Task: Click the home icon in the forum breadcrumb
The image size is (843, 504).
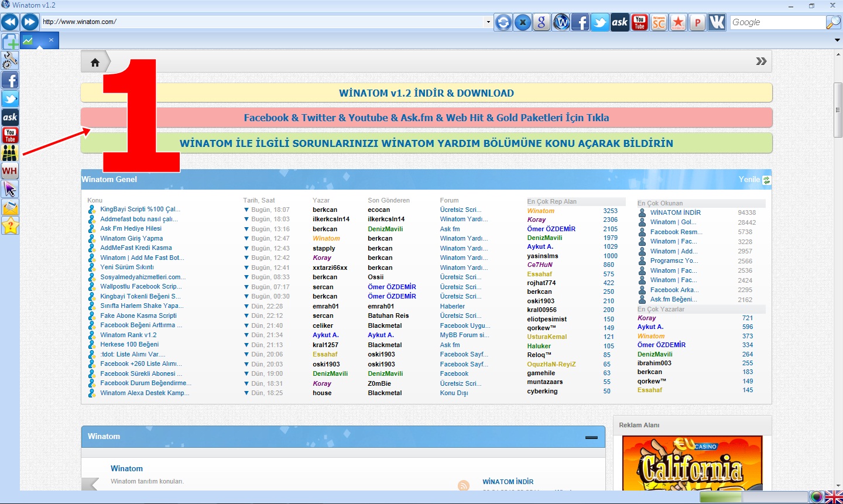Action: pos(95,62)
